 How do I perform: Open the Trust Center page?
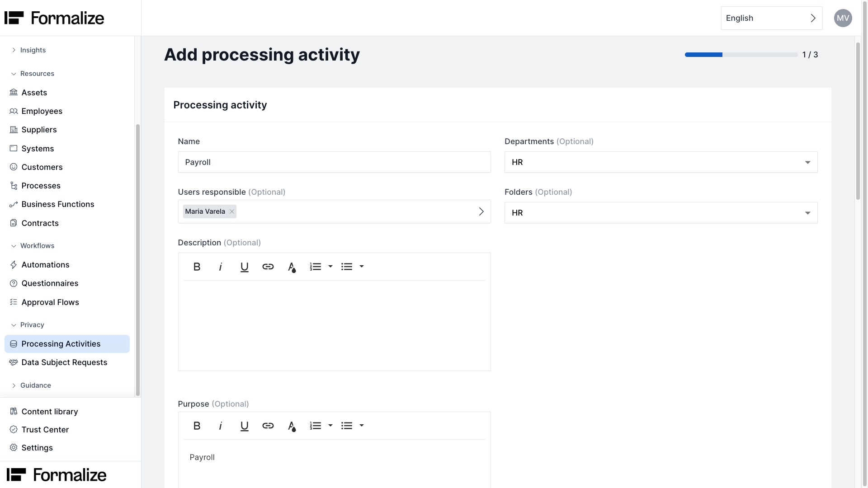[45, 429]
